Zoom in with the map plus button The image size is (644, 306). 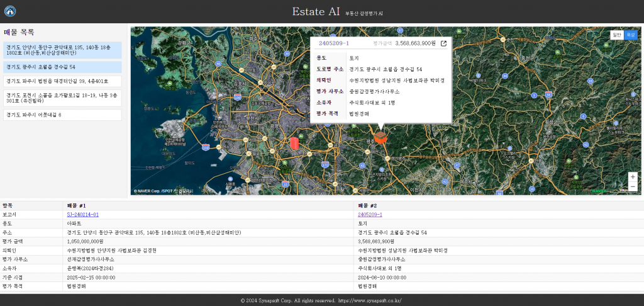[633, 177]
